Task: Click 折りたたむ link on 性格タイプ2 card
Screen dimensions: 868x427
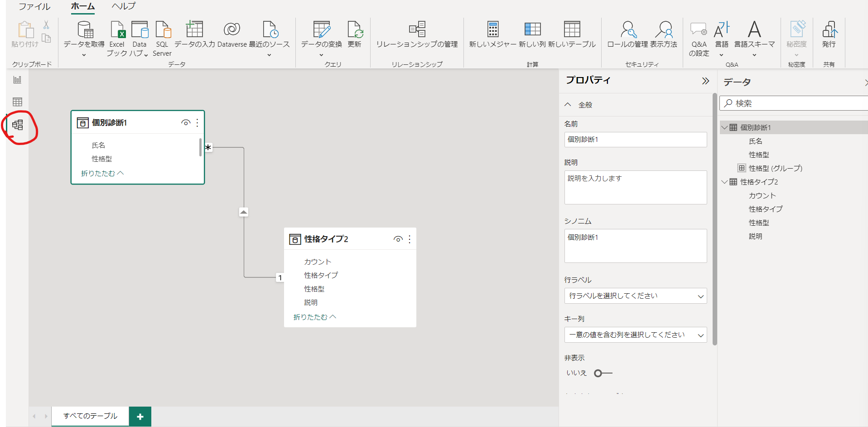Action: pos(315,317)
